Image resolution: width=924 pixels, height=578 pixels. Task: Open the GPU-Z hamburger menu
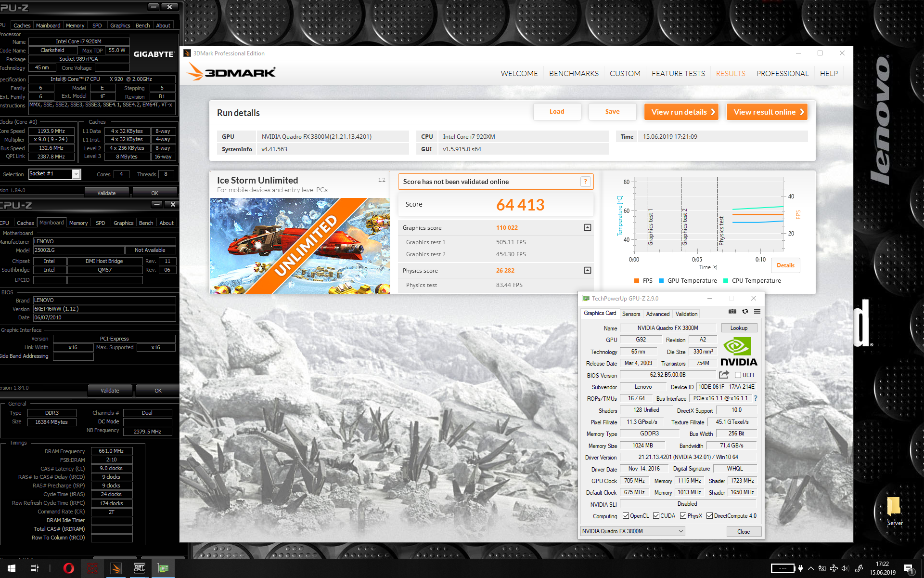click(x=757, y=312)
